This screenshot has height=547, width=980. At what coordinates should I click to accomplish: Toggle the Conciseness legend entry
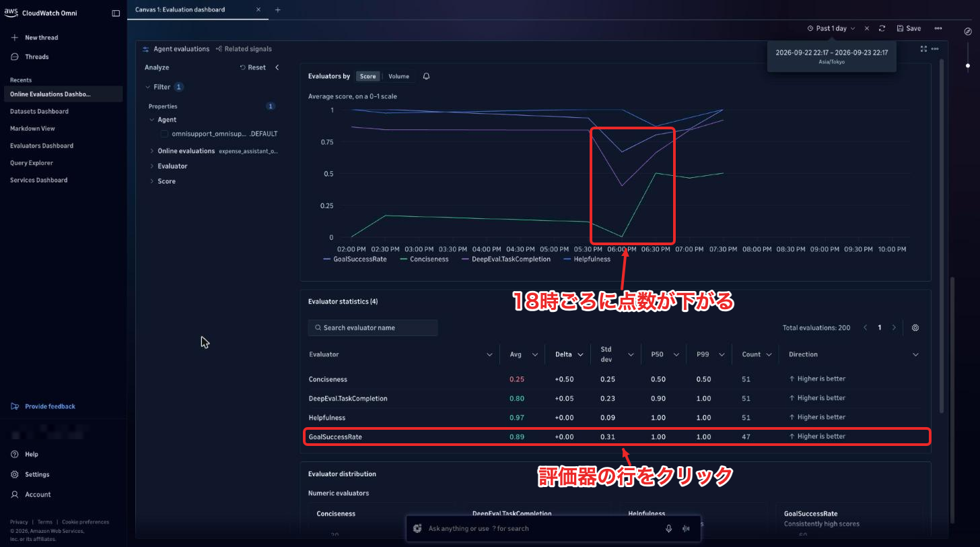(424, 259)
